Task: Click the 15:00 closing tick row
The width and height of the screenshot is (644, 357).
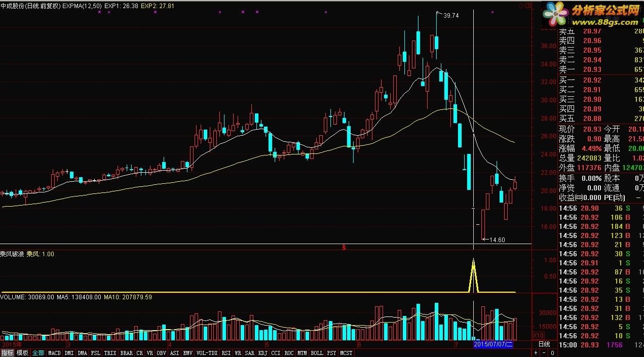Action: pos(601,345)
